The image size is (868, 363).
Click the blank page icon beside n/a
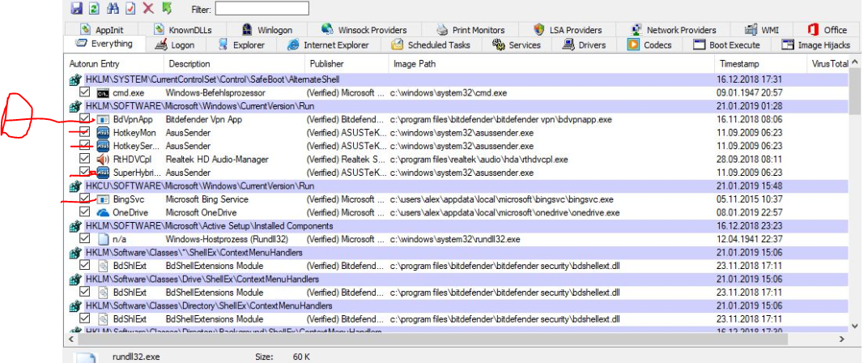[x=103, y=239]
